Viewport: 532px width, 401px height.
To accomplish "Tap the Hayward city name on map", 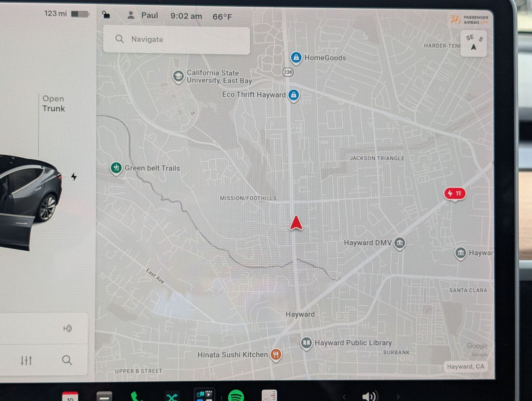I will click(300, 314).
